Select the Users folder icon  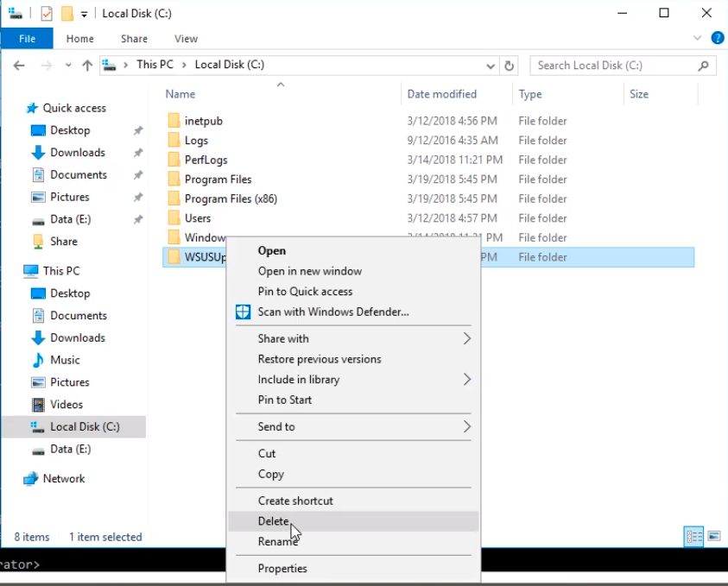(x=174, y=218)
